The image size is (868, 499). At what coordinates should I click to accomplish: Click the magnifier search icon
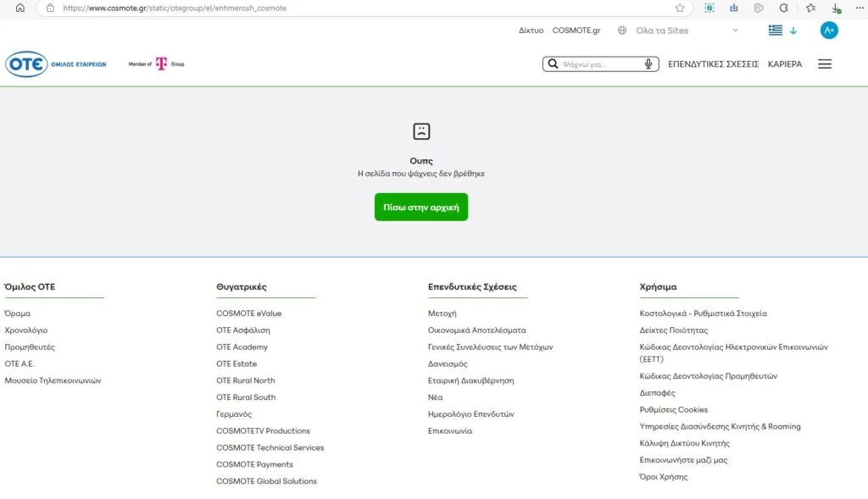click(553, 64)
